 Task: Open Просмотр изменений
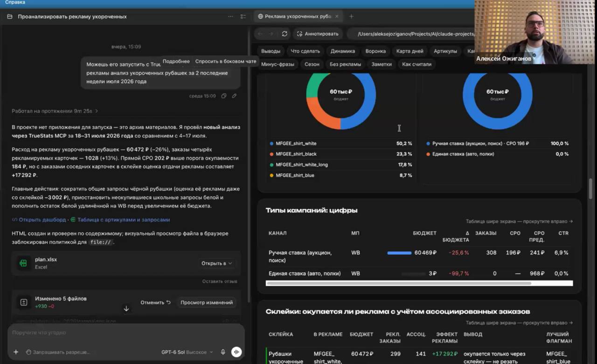point(207,302)
